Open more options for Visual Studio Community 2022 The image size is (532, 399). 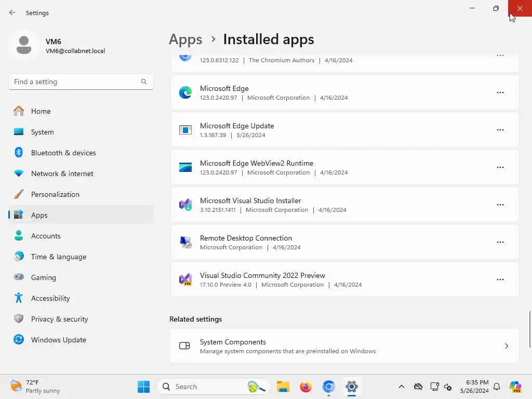coord(500,280)
